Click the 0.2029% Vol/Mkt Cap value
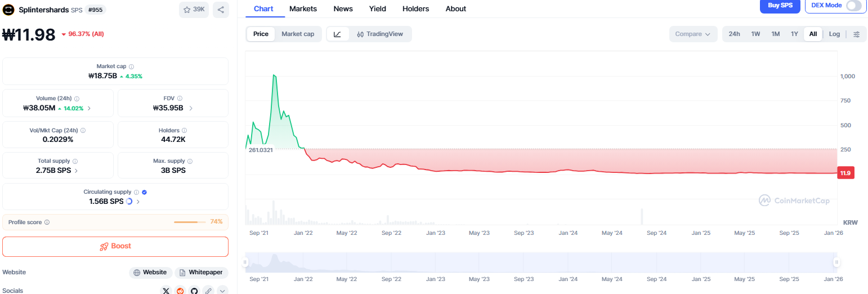The height and width of the screenshot is (294, 868). pos(58,139)
